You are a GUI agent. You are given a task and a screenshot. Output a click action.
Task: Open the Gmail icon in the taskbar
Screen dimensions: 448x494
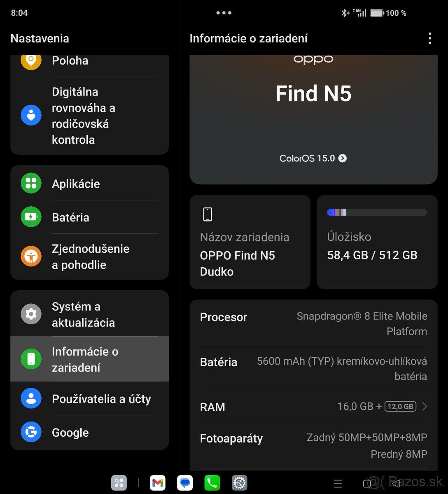click(157, 482)
